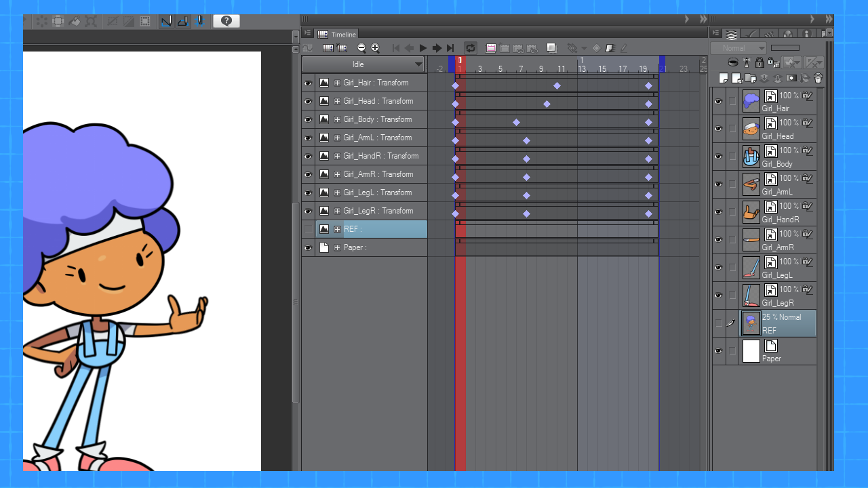Click lock transparent pixels icon

[772, 62]
